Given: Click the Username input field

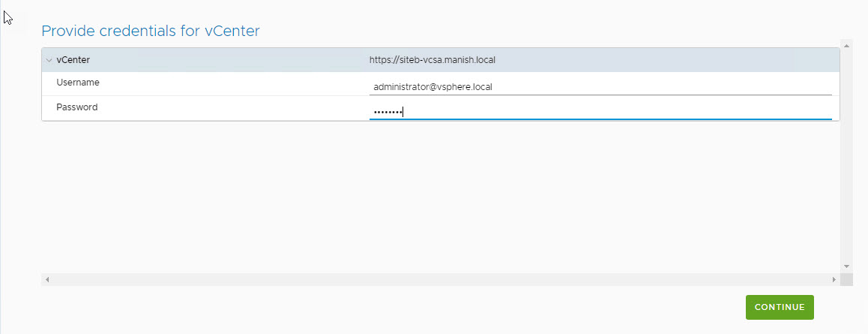Looking at the screenshot, I should pos(600,87).
